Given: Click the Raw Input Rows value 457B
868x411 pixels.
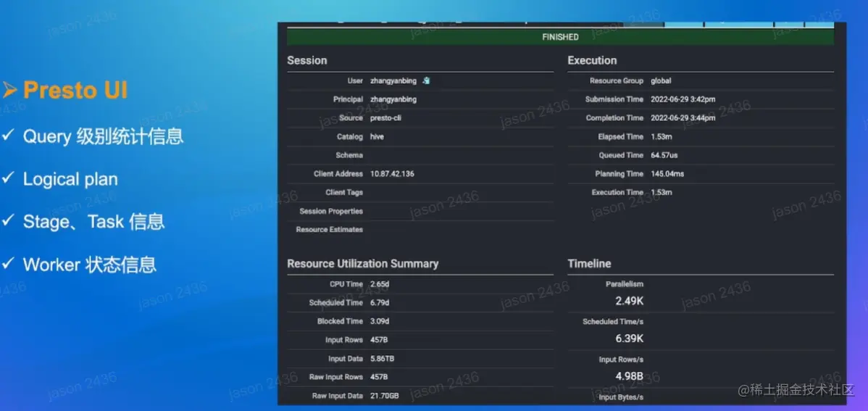Looking at the screenshot, I should (379, 377).
